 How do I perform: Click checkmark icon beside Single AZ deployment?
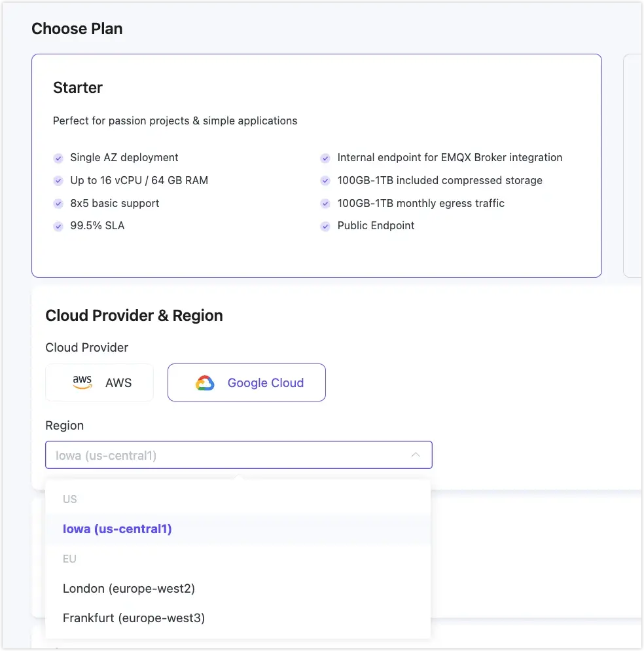58,158
